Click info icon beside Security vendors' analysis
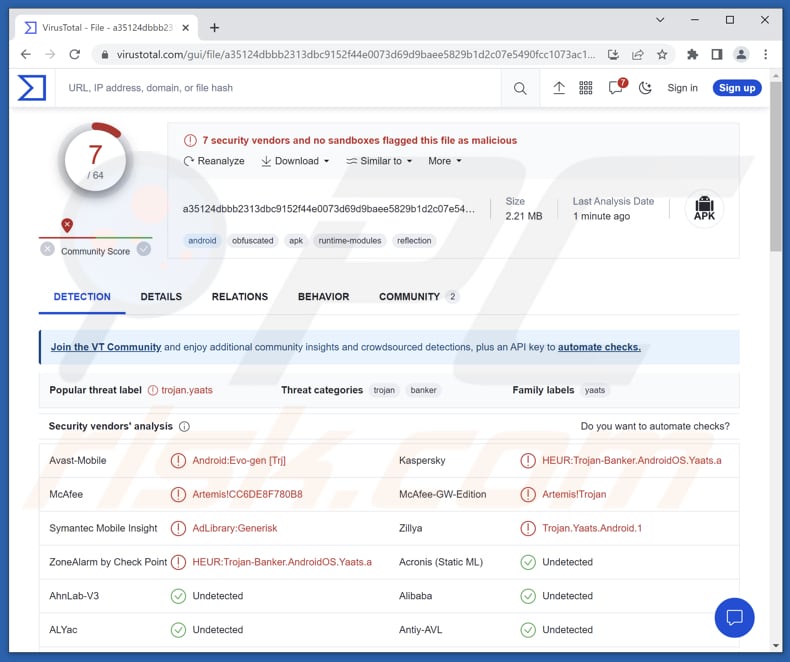 184,427
